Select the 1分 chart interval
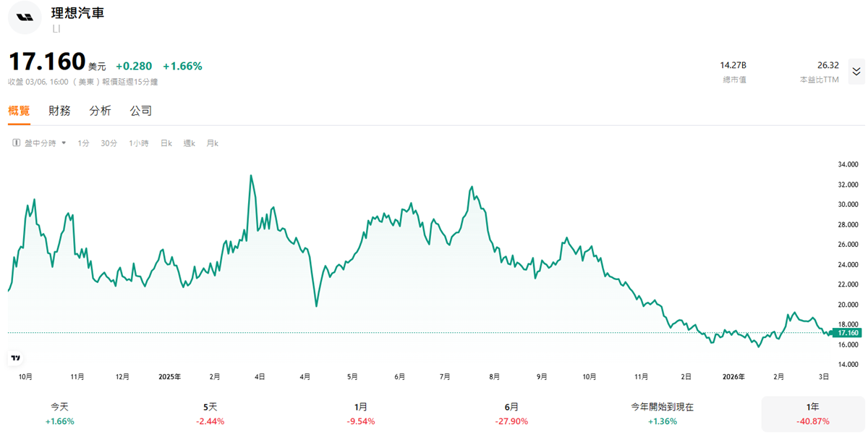Viewport: 868px width, 435px height. click(x=83, y=143)
